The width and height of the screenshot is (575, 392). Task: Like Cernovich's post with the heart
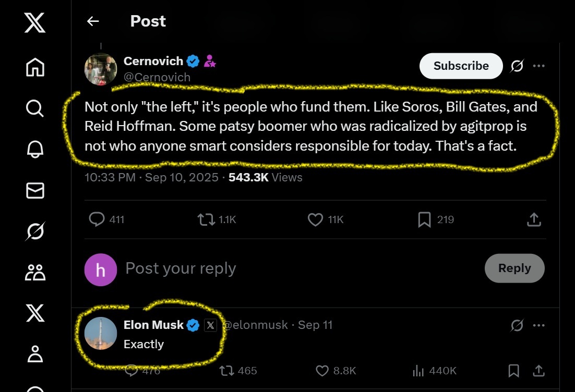pyautogui.click(x=315, y=220)
